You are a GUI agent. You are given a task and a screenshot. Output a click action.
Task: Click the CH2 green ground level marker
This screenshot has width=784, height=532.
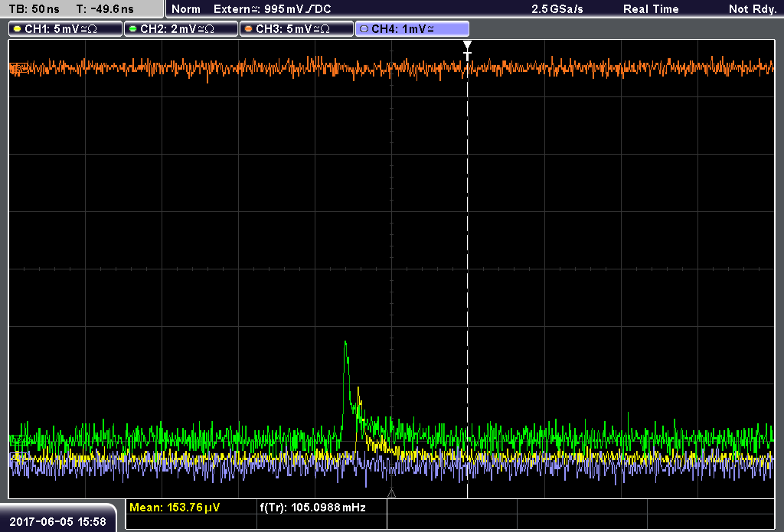pos(18,440)
